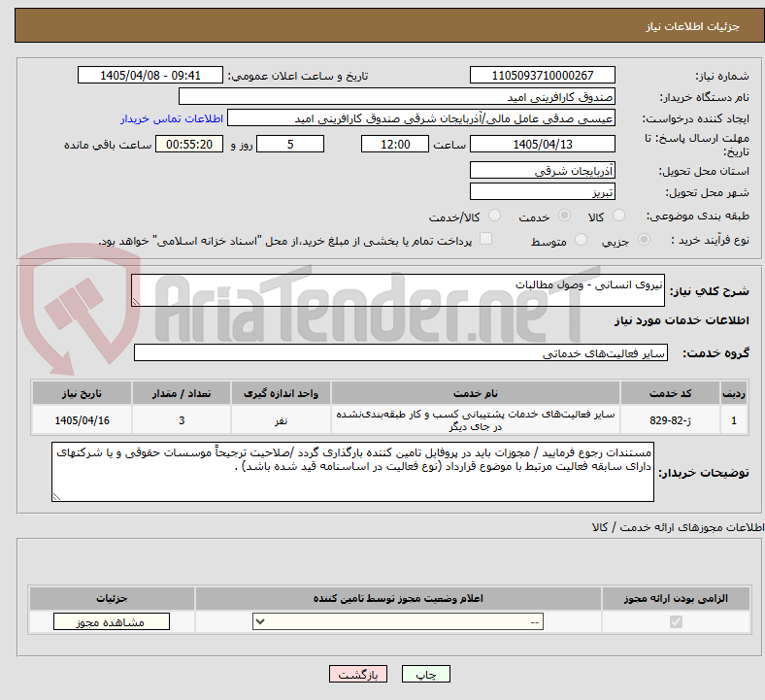Click the توضیحات خریدار text area
Viewport: 765px width, 700px height.
click(x=352, y=472)
